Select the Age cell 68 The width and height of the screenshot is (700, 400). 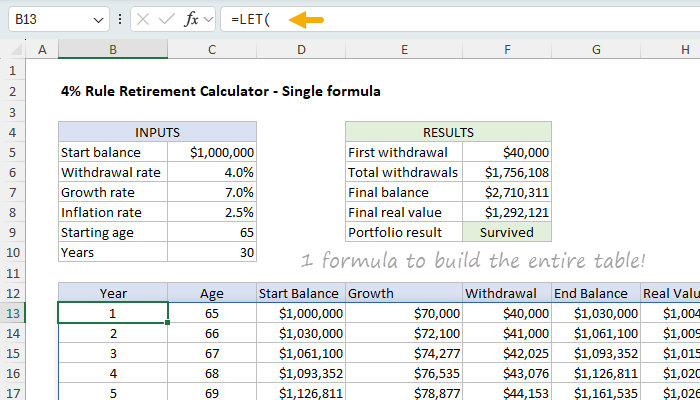tap(212, 374)
